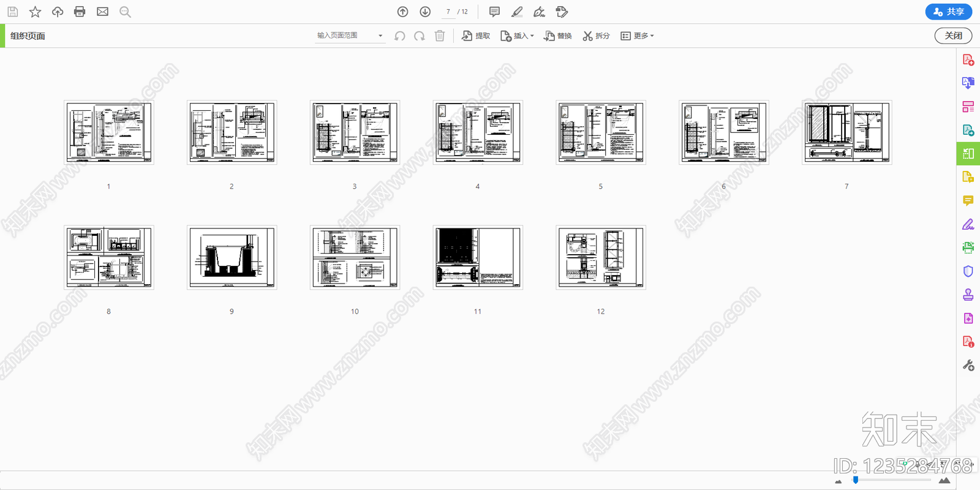Click the 拆分 split document button
Image resolution: width=980 pixels, height=490 pixels.
(x=596, y=36)
